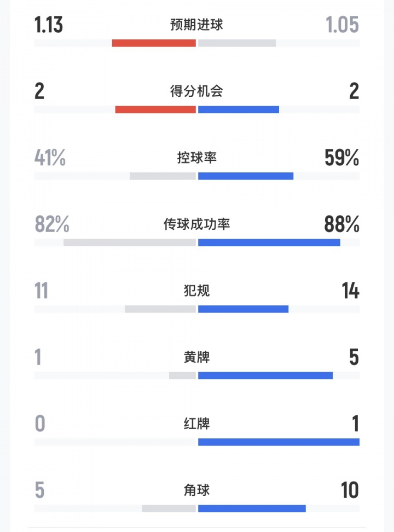Click the 41% possession value
394x532 pixels.
(50, 158)
